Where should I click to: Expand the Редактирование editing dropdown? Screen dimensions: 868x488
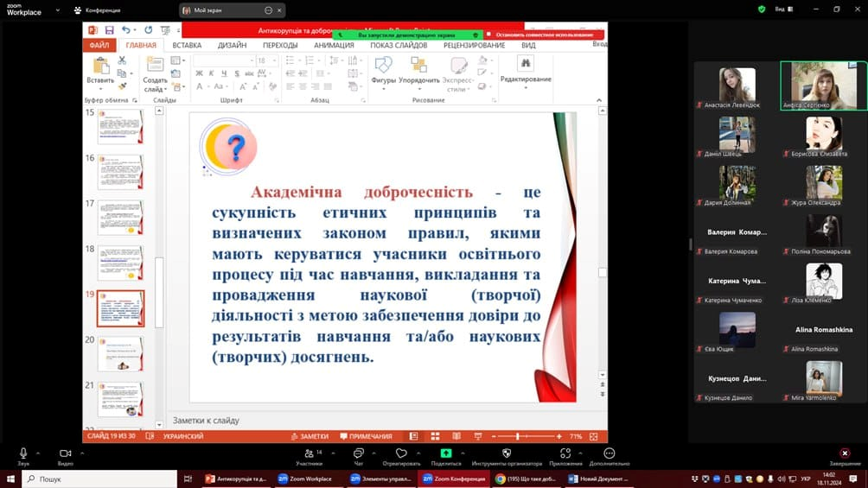pos(525,87)
